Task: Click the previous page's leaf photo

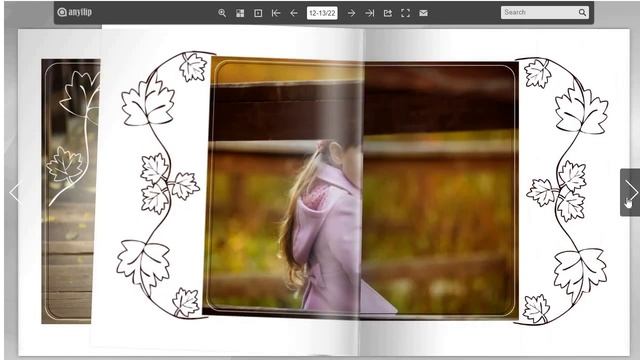Action: tap(71, 191)
